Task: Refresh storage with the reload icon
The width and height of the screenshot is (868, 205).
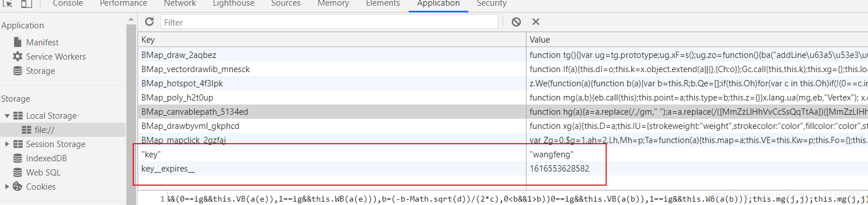Action: [x=150, y=22]
